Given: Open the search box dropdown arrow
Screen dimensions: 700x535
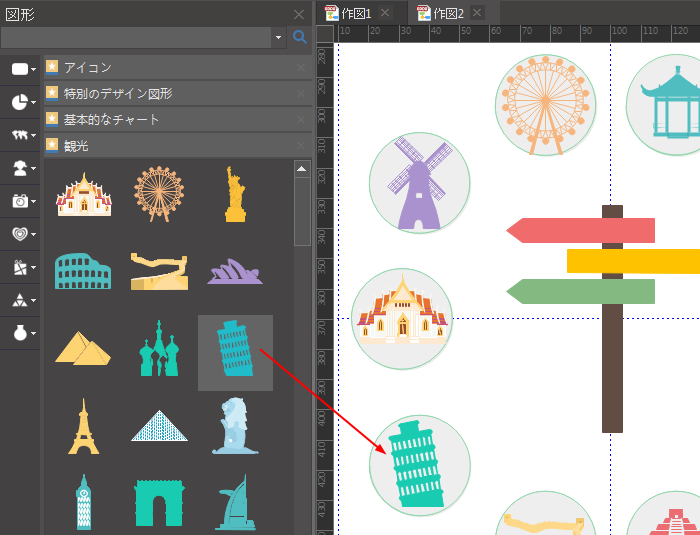Looking at the screenshot, I should pos(278,38).
